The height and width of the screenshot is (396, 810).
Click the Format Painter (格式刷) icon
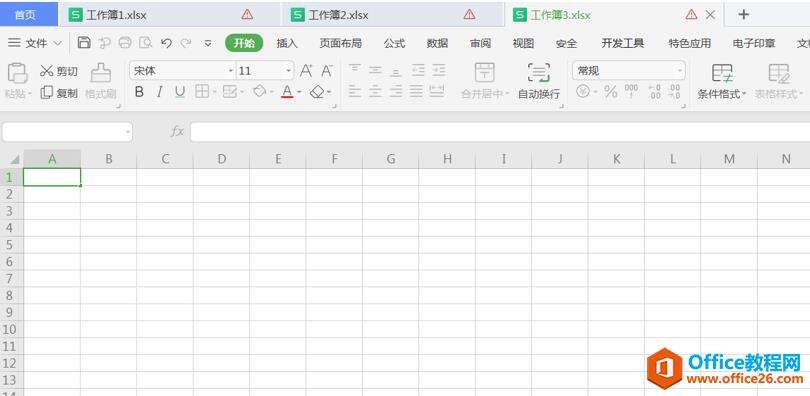(101, 73)
